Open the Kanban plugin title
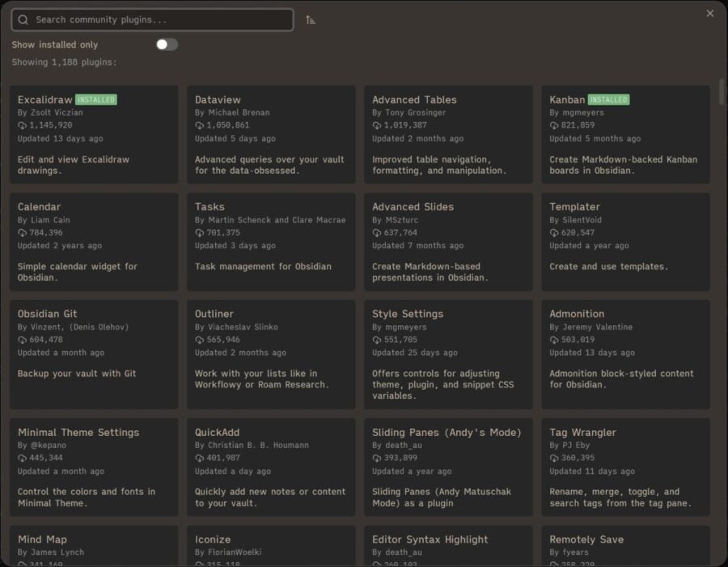728x567 pixels. pyautogui.click(x=567, y=99)
